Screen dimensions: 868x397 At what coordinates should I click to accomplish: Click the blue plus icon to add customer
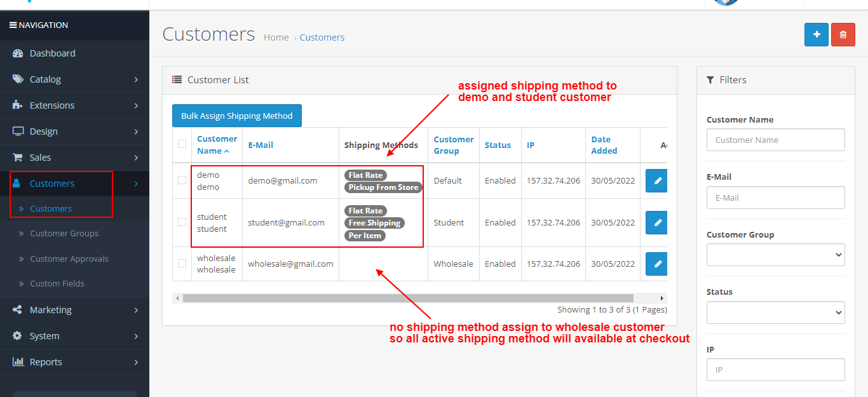click(816, 34)
